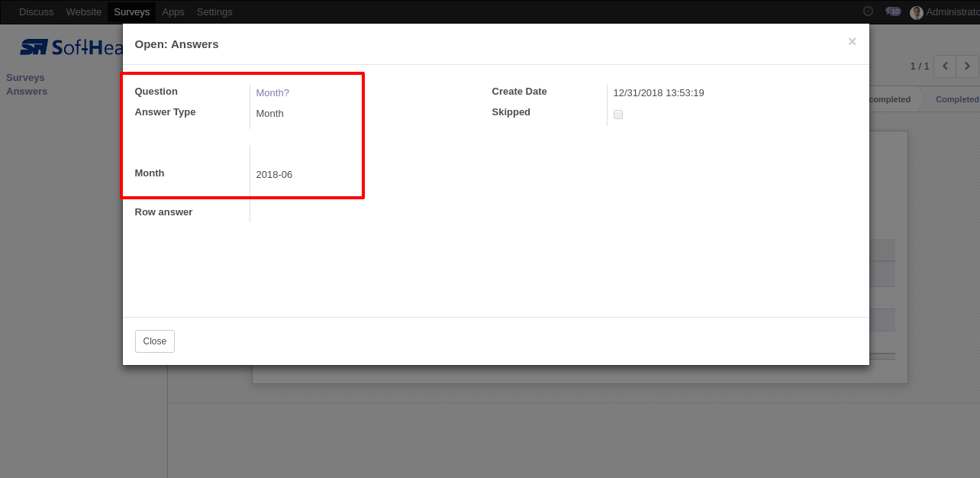Select the Completed status stage
The image size is (980, 478).
pyautogui.click(x=956, y=99)
